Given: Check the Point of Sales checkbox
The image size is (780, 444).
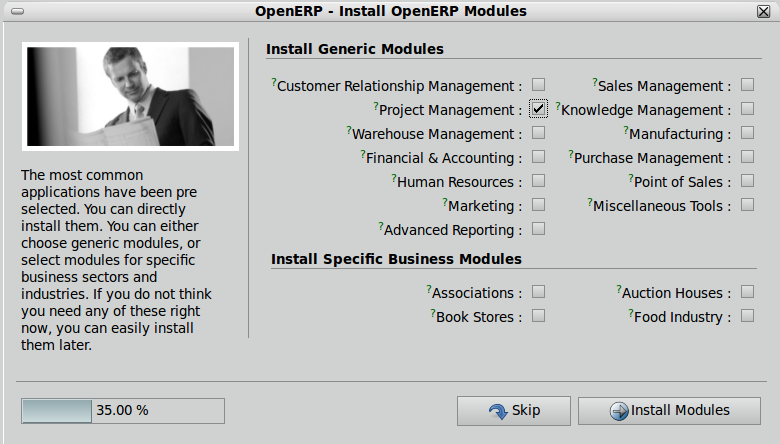Looking at the screenshot, I should point(747,181).
